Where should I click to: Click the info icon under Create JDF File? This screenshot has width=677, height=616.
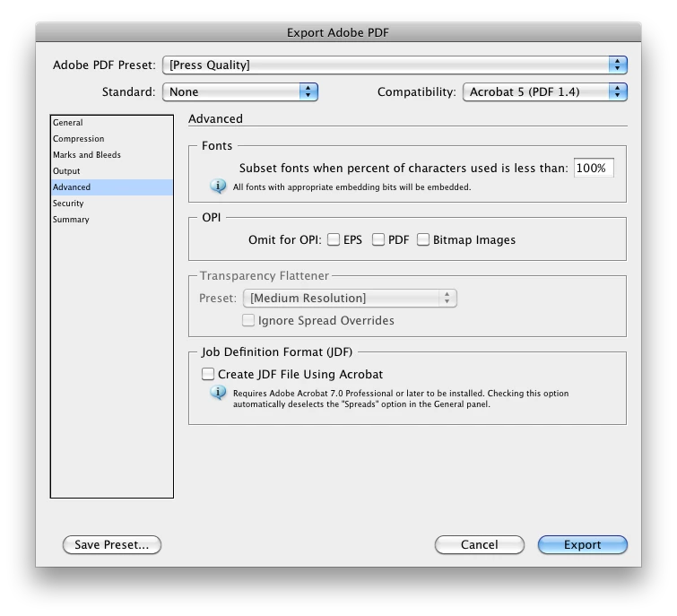click(x=218, y=393)
